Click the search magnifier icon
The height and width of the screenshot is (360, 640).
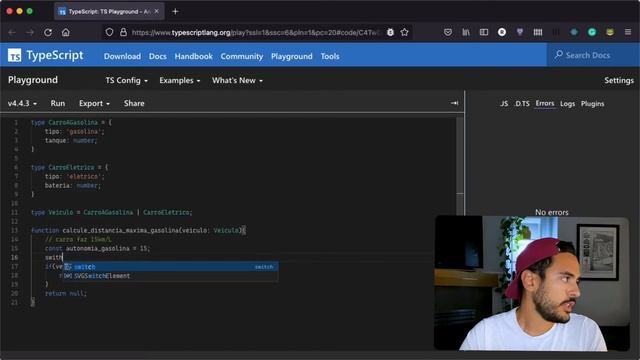pyautogui.click(x=558, y=55)
